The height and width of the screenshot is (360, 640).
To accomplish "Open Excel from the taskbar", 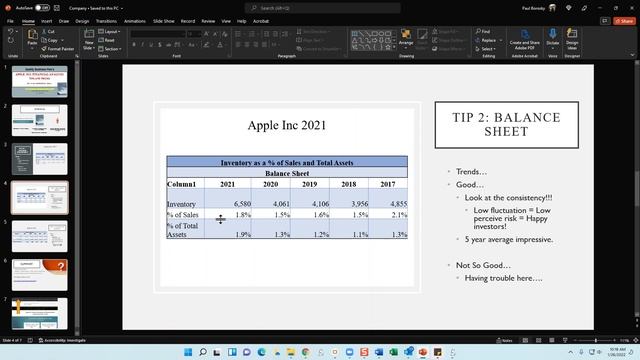I will 393,352.
